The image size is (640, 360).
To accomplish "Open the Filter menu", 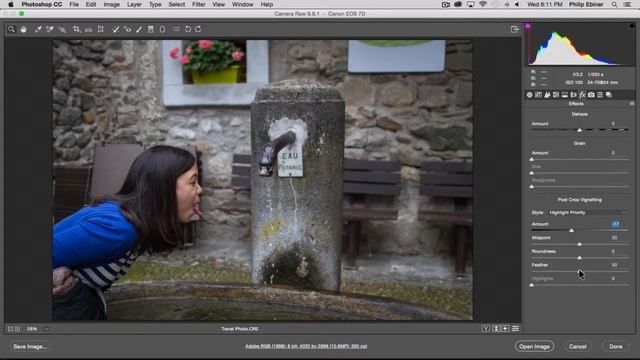I will pyautogui.click(x=198, y=4).
